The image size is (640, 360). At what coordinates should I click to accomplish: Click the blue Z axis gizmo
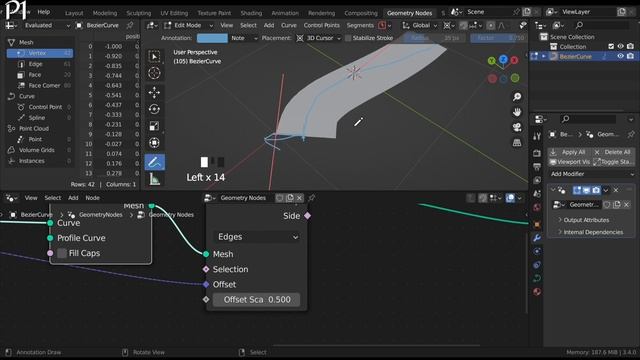[x=503, y=60]
